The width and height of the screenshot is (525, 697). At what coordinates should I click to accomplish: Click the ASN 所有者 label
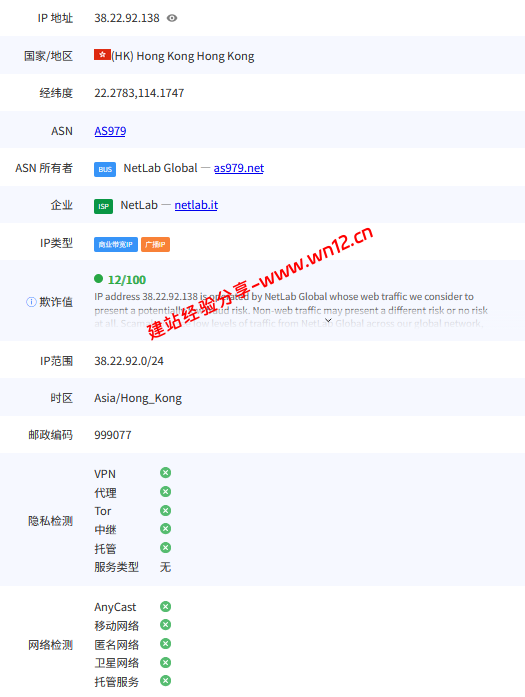pyautogui.click(x=44, y=168)
